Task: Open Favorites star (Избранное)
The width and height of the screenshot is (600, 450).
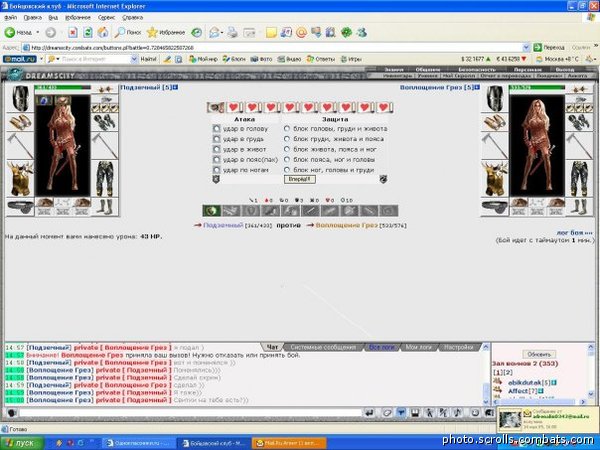Action: [x=166, y=33]
